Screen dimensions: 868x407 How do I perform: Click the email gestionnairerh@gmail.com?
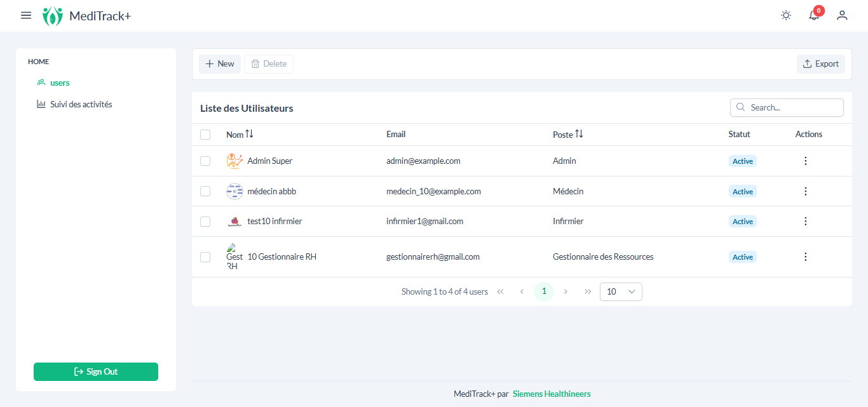433,257
